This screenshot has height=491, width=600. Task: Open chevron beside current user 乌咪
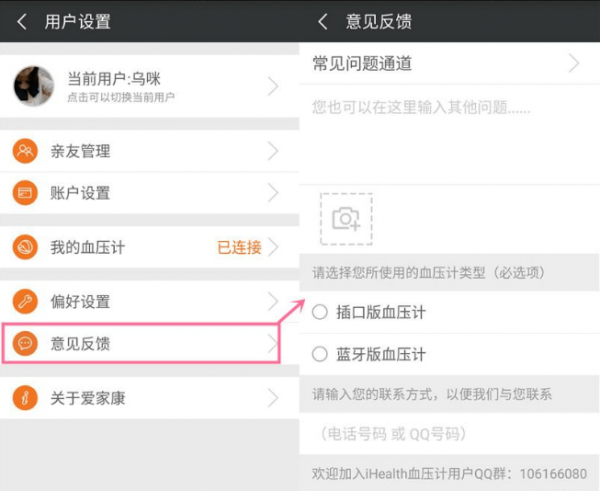tap(273, 87)
